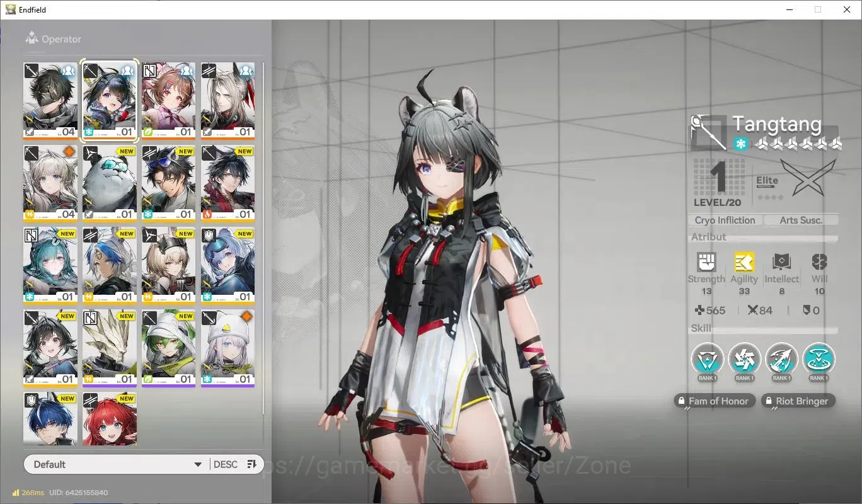This screenshot has width=862, height=504.
Task: Open the first skill icon with triangle
Action: pyautogui.click(x=707, y=359)
